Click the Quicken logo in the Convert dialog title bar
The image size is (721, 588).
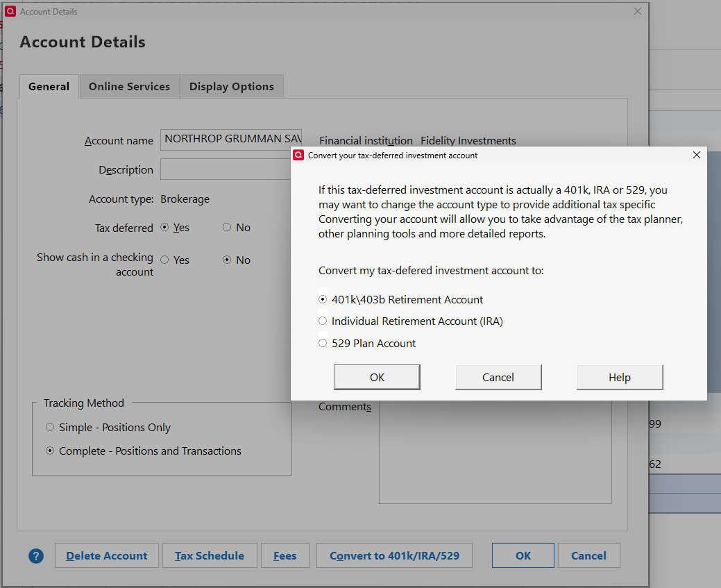point(298,155)
